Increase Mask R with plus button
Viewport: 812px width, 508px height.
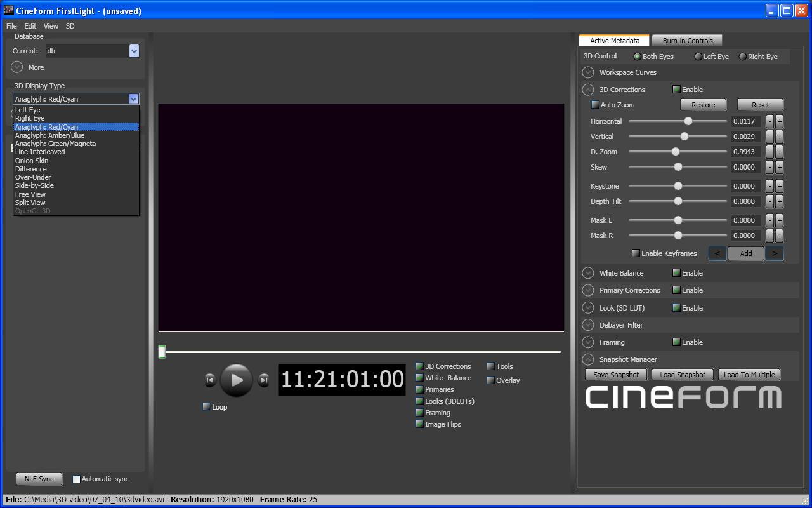pyautogui.click(x=779, y=236)
